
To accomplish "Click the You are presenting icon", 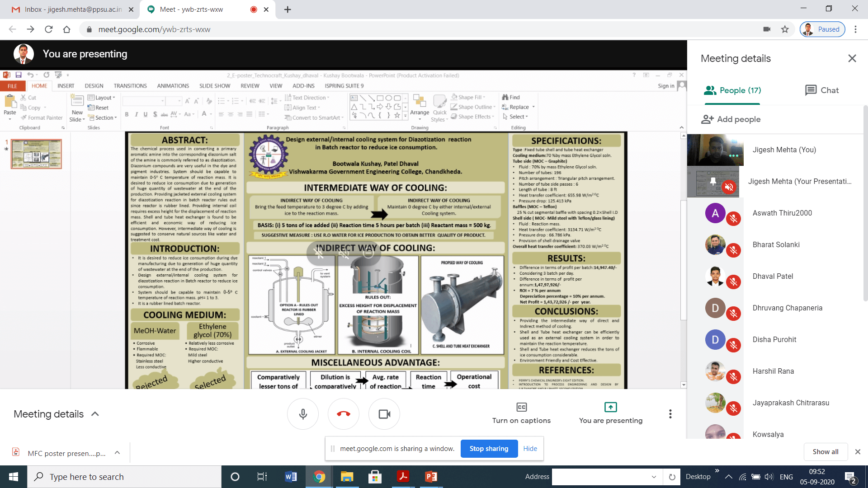I will [610, 407].
